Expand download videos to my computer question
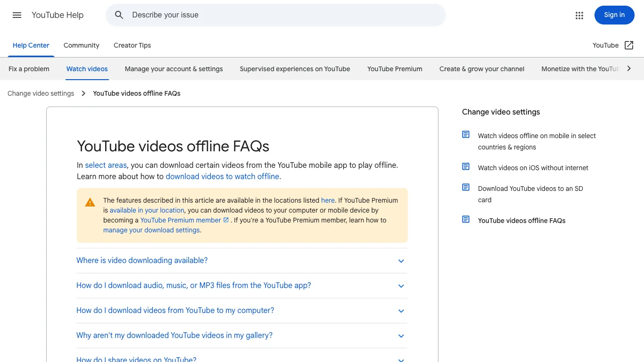The image size is (644, 362). pos(401,311)
